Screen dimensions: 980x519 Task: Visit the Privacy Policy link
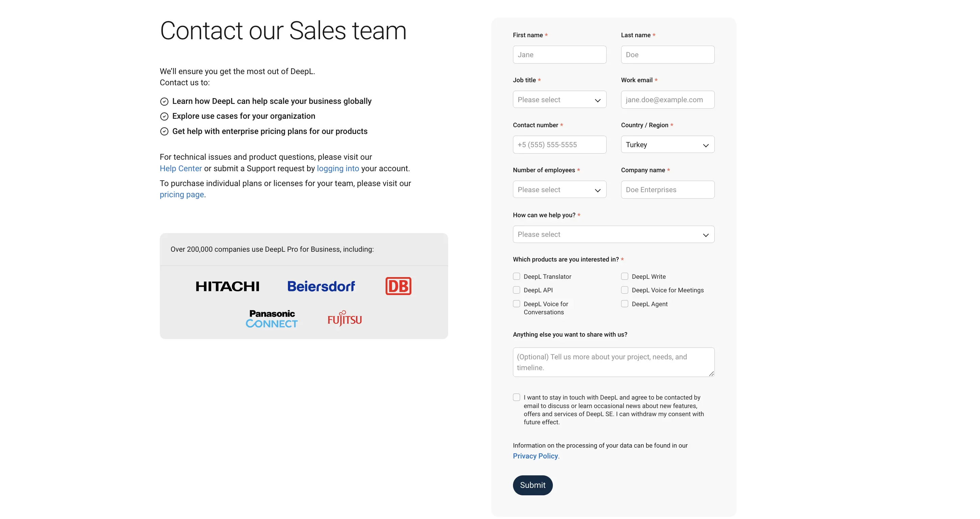[x=535, y=456]
